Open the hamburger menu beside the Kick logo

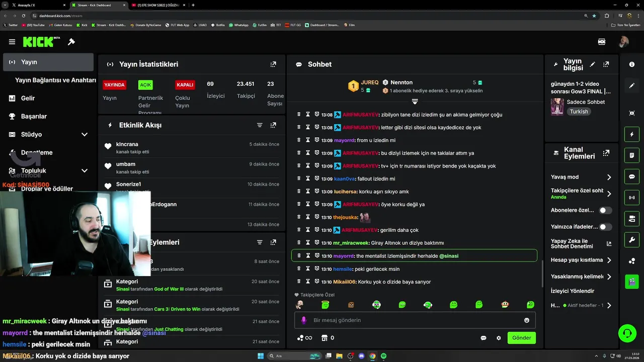click(x=12, y=42)
